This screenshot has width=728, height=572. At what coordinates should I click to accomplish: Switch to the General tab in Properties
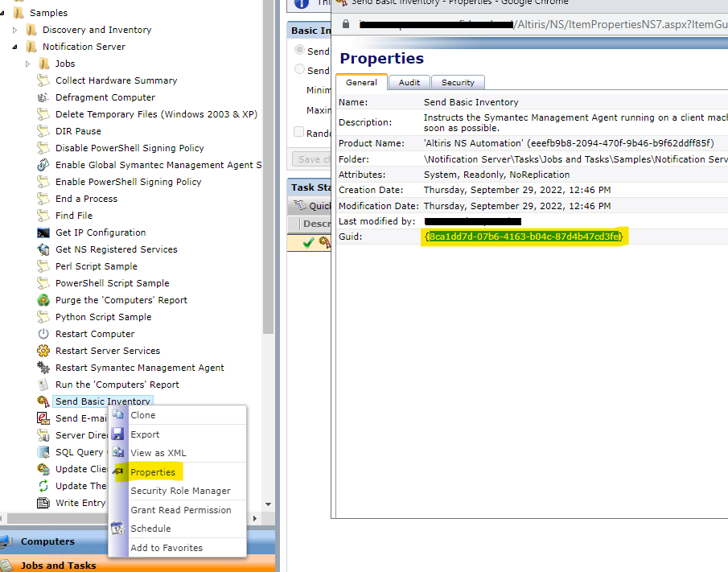pos(362,82)
